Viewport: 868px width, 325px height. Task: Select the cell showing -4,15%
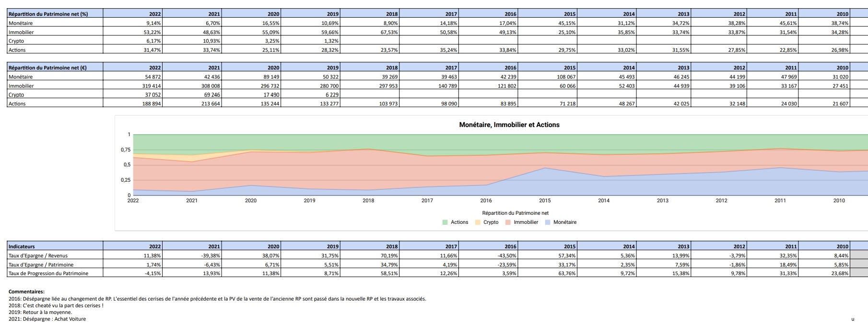[132, 273]
